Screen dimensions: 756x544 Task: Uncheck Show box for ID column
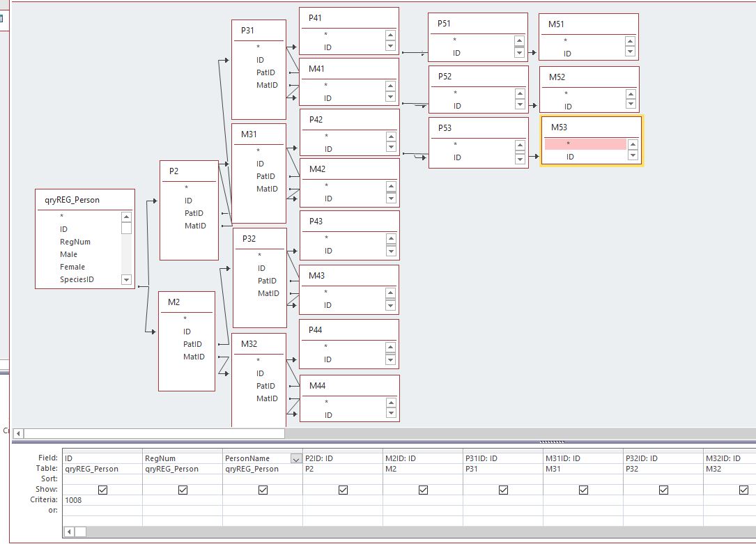coord(102,490)
